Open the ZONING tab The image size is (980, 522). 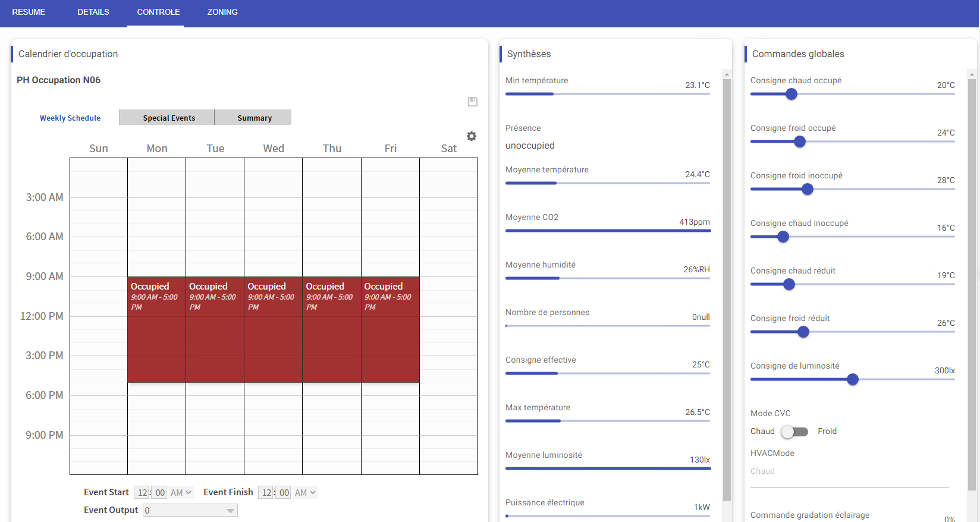(222, 12)
